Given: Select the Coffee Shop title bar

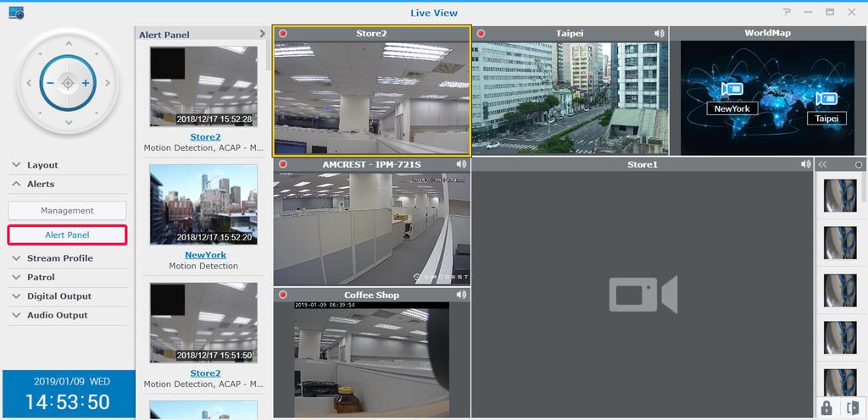Looking at the screenshot, I should [371, 295].
